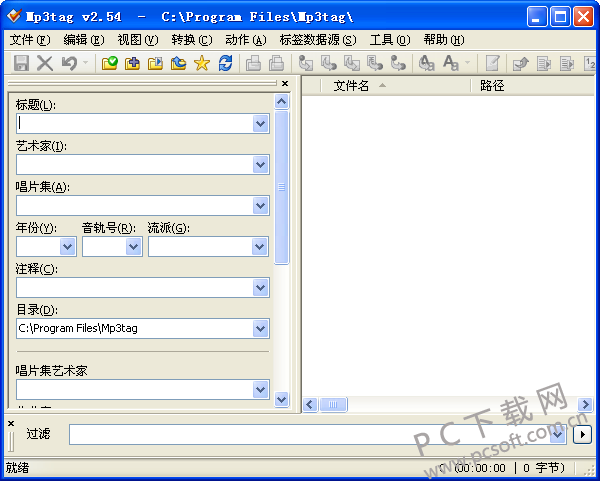Open the 动作(A) menu

[x=245, y=40]
